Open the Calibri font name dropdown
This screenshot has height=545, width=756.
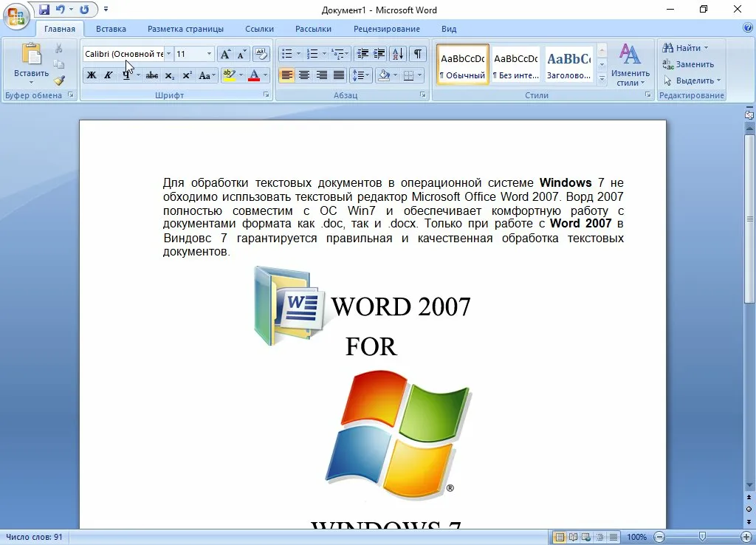pyautogui.click(x=169, y=54)
